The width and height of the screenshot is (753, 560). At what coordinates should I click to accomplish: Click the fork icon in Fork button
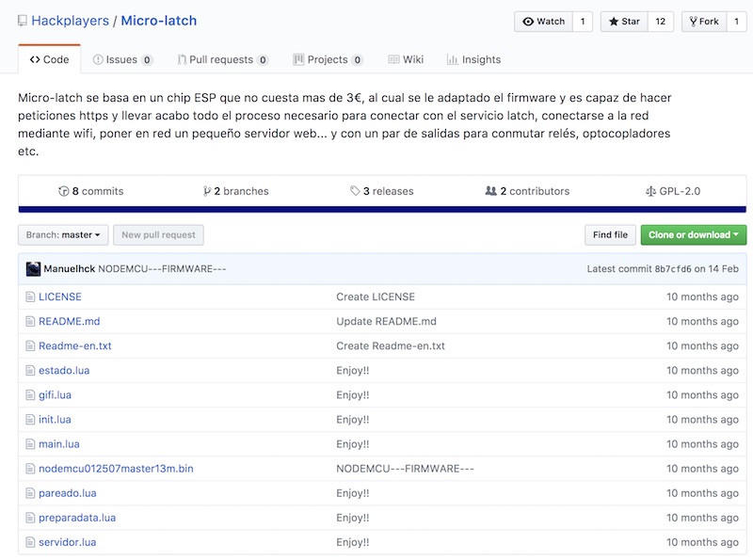click(x=693, y=22)
